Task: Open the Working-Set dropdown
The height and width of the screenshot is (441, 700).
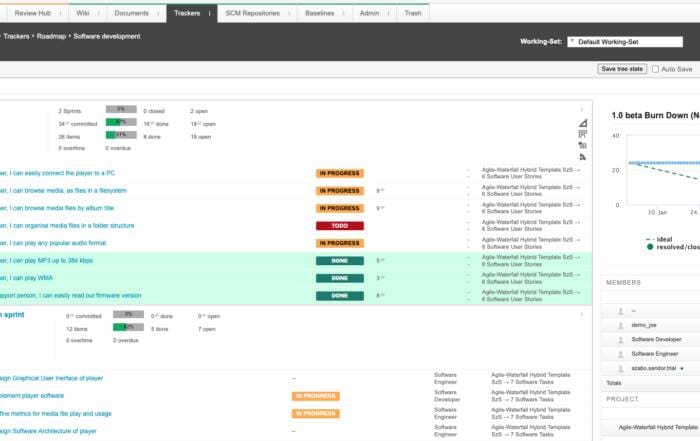Action: point(625,42)
